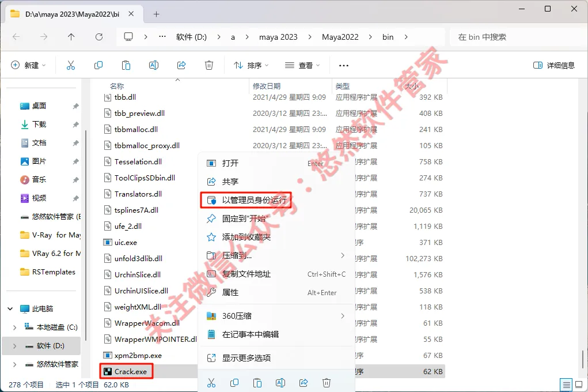Unpin 桌面 using its pin icon
The width and height of the screenshot is (588, 392).
(76, 106)
